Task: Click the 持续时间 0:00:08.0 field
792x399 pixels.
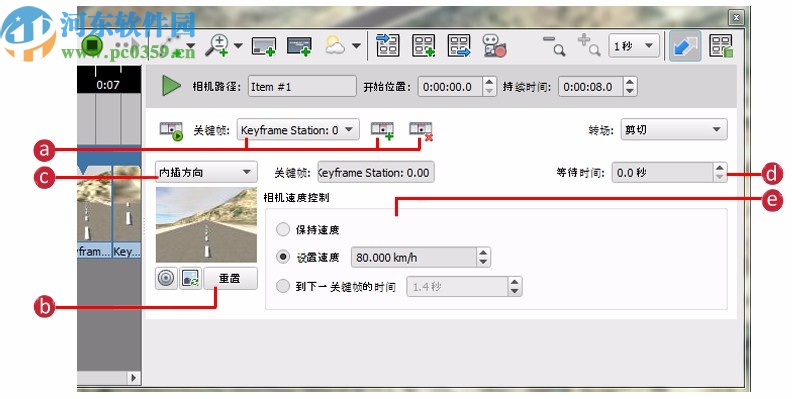Action: 590,87
